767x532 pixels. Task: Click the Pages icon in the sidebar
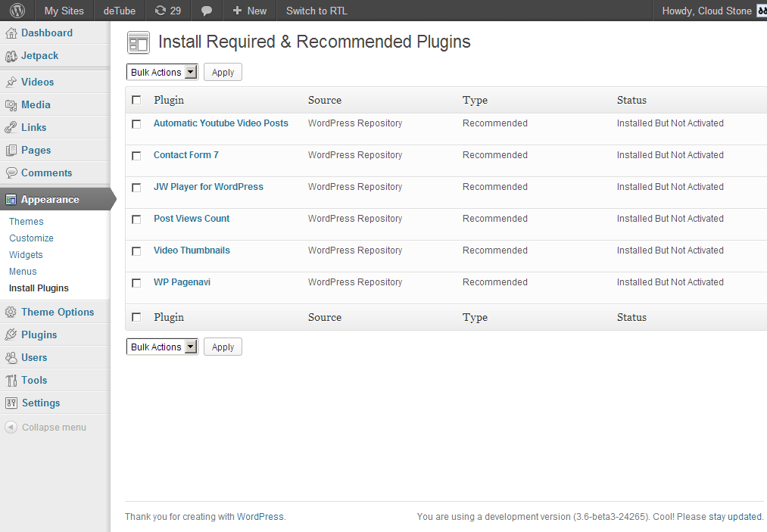click(11, 150)
